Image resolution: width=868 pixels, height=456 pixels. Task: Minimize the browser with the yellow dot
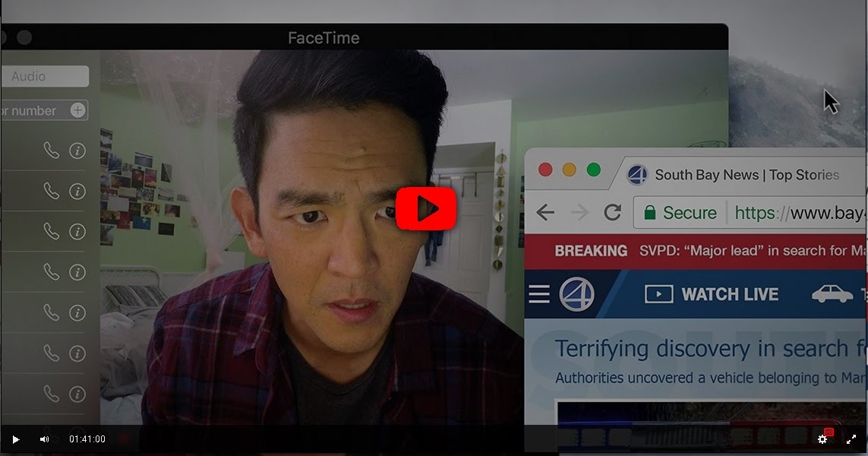[569, 169]
